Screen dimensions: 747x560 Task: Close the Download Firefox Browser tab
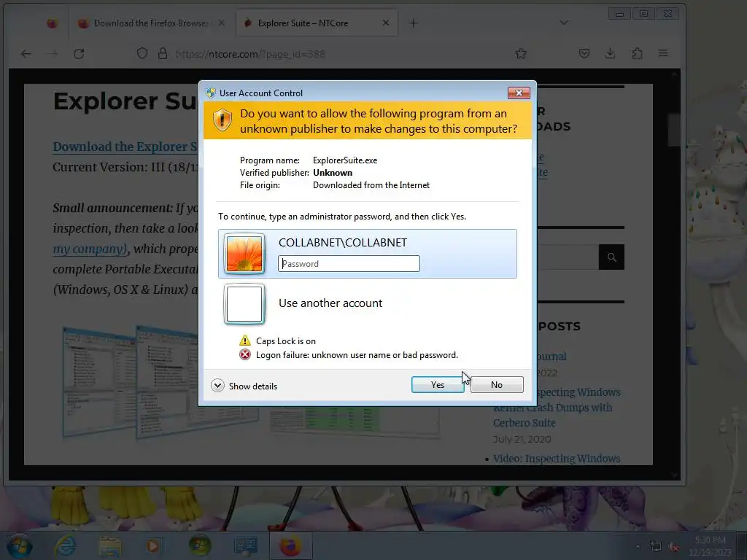click(x=222, y=23)
